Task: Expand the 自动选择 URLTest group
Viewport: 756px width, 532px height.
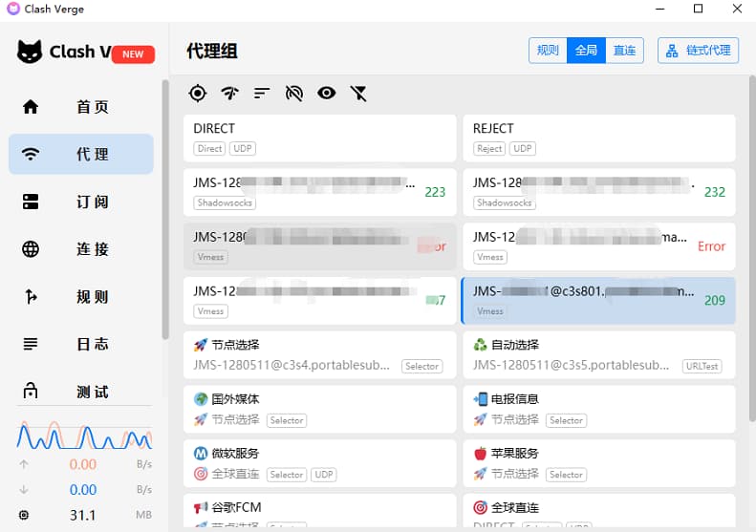Action: click(x=598, y=354)
